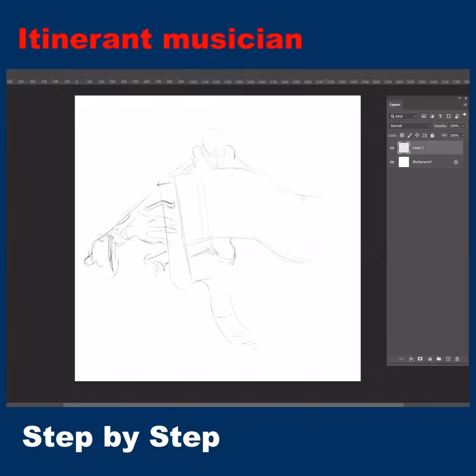476x476 pixels.
Task: Click the horizontal scrollbar below canvas
Action: pos(233,405)
